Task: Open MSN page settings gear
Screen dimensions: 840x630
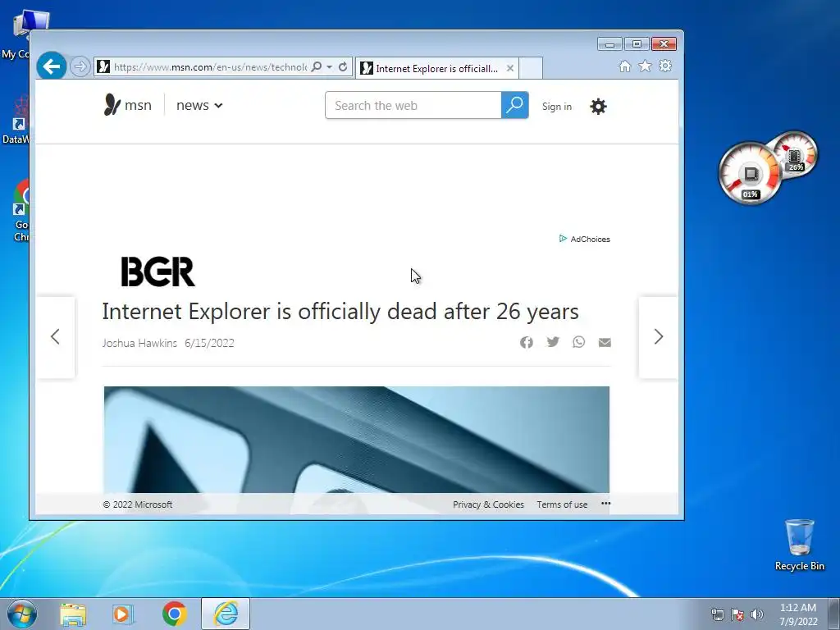Action: point(598,106)
